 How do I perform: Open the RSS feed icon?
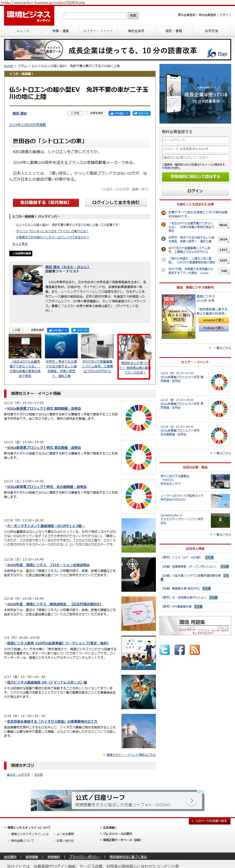tap(195, 649)
